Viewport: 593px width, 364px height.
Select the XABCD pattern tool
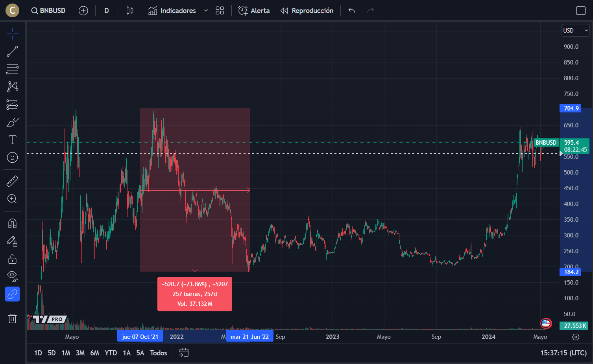point(13,86)
